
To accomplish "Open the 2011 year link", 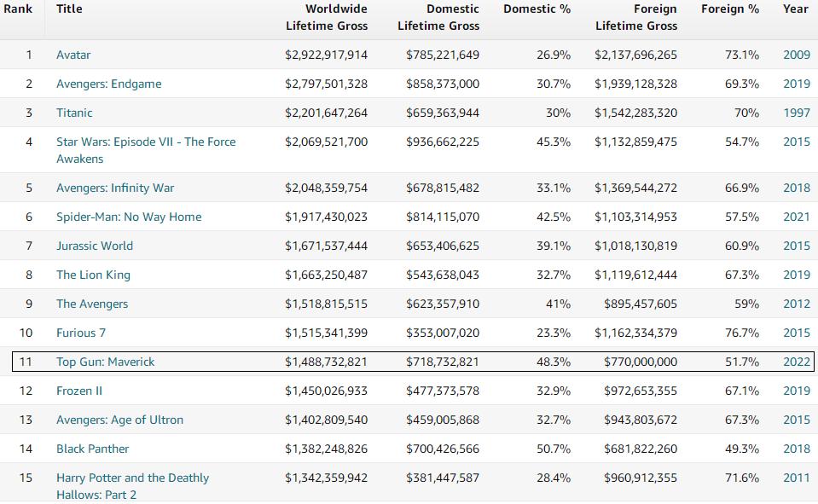I will pyautogui.click(x=796, y=478).
